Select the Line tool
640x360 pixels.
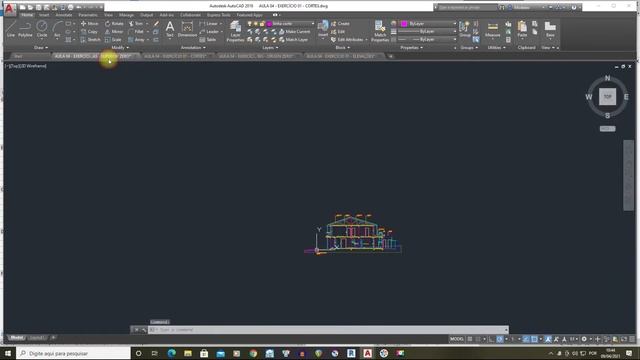tap(11, 29)
